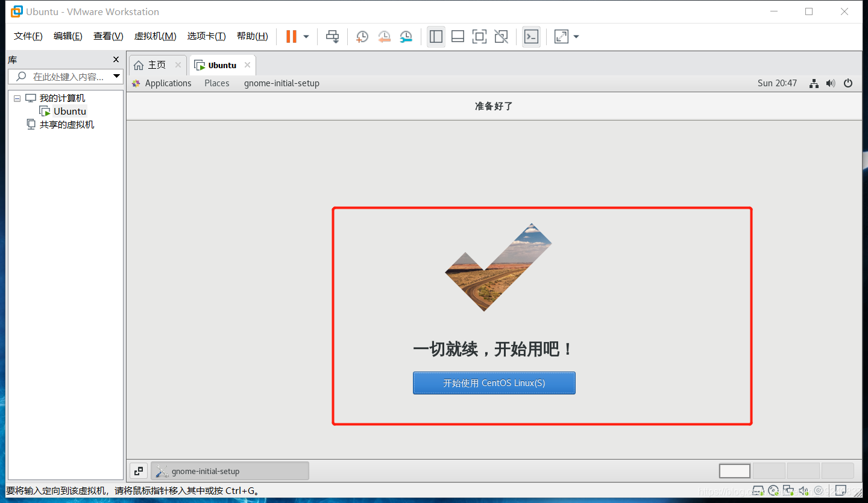This screenshot has height=503, width=868.
Task: Open the snapshot manager
Action: point(406,36)
